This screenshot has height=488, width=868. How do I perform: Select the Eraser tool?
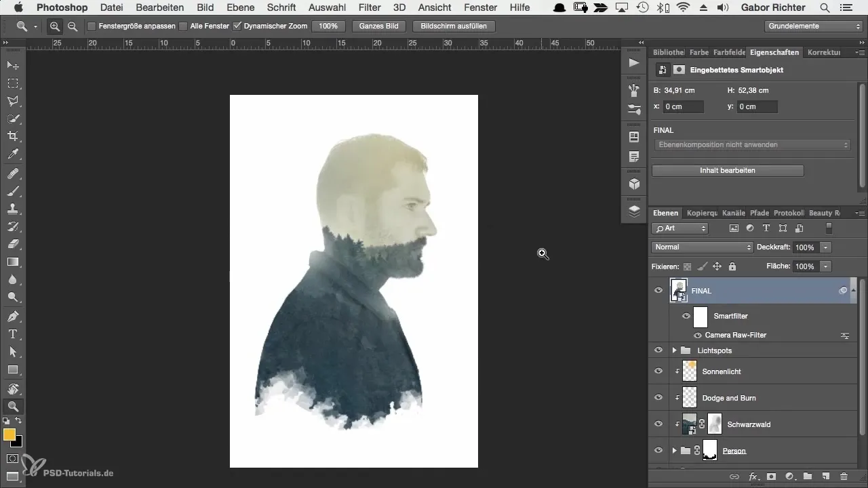click(x=13, y=244)
